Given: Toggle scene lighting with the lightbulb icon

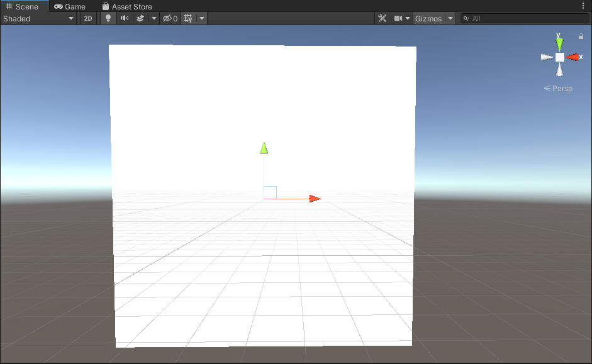Looking at the screenshot, I should point(108,18).
